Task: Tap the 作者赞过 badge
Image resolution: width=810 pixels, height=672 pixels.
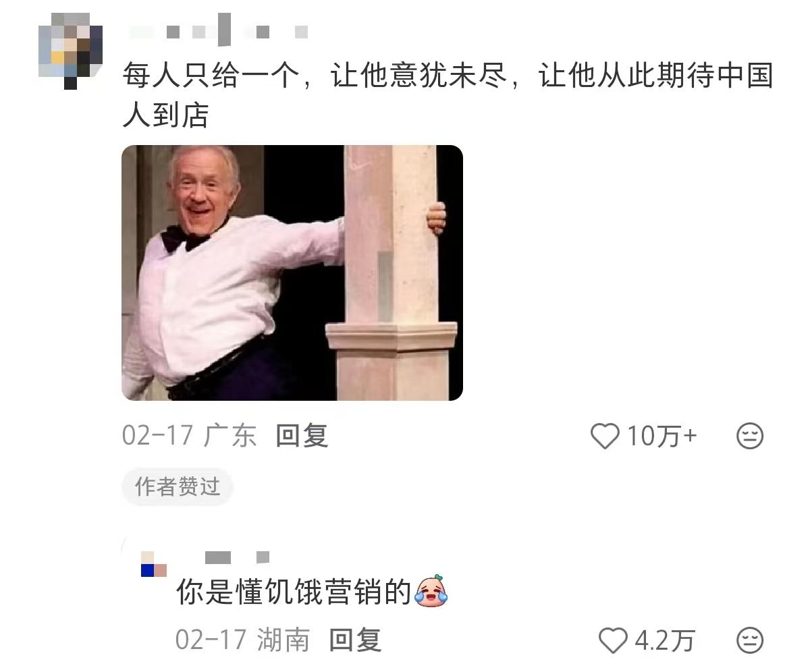Action: click(178, 486)
